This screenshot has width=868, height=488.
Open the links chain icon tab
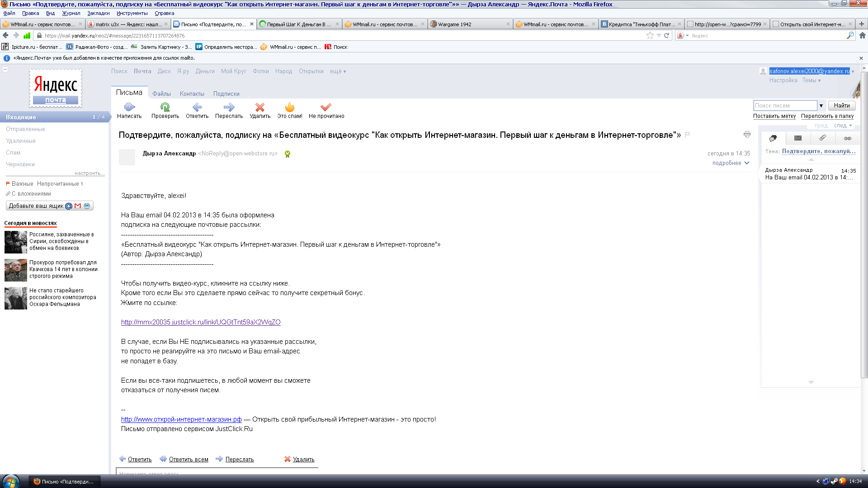pyautogui.click(x=847, y=138)
